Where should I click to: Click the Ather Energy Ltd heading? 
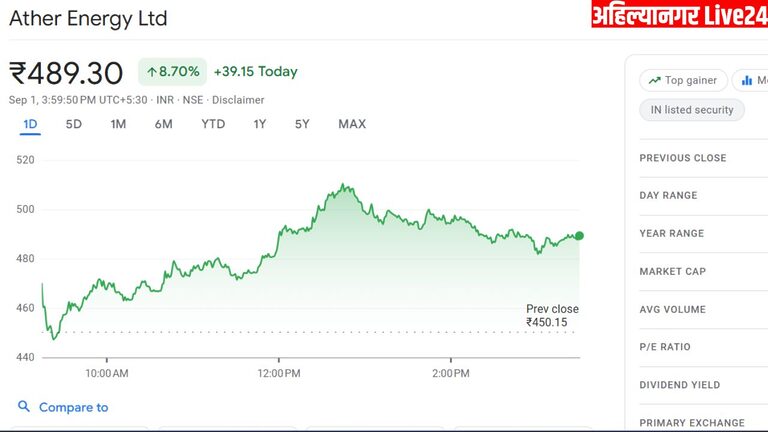pyautogui.click(x=88, y=18)
